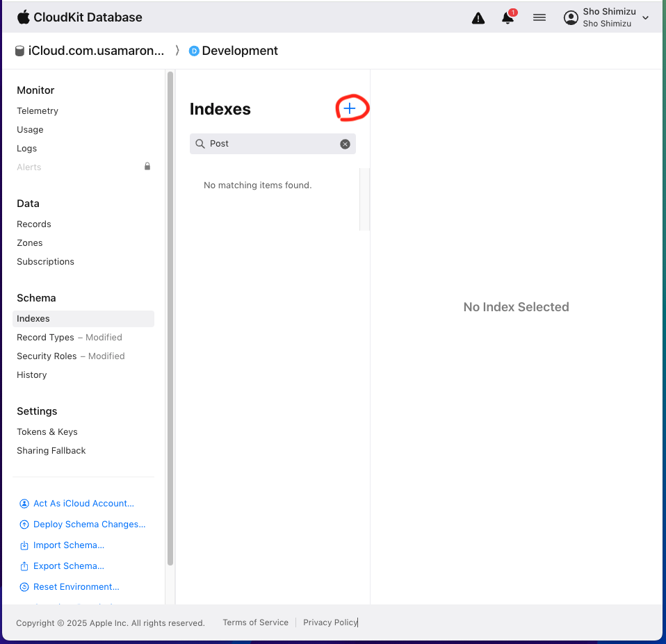
Task: Open Security Roles schema page
Action: 47,356
